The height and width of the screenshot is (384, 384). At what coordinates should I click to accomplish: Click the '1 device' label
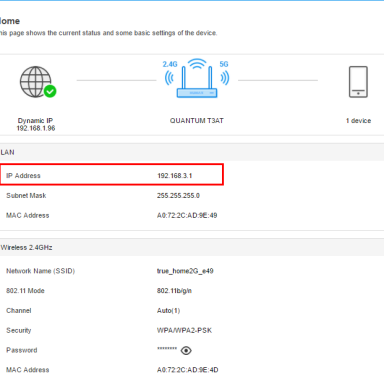coord(358,121)
